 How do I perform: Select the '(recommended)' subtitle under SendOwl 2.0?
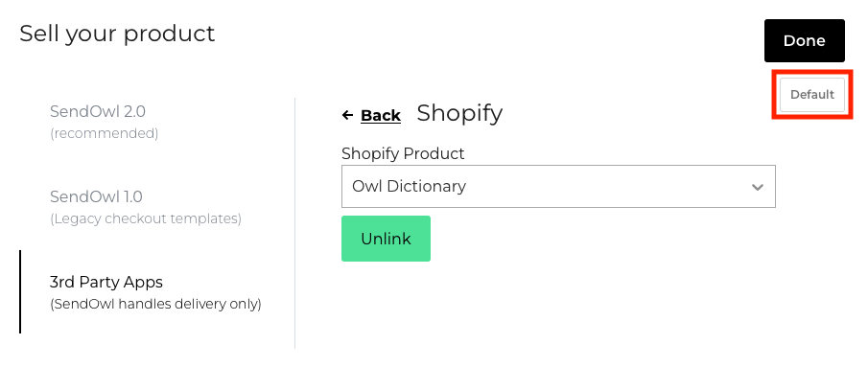(x=104, y=133)
